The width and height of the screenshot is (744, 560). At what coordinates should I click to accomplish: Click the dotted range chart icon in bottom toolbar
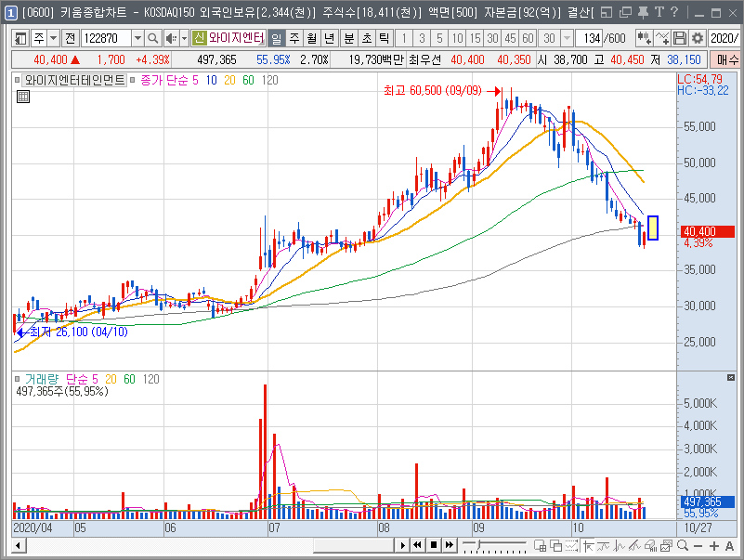pos(572,546)
